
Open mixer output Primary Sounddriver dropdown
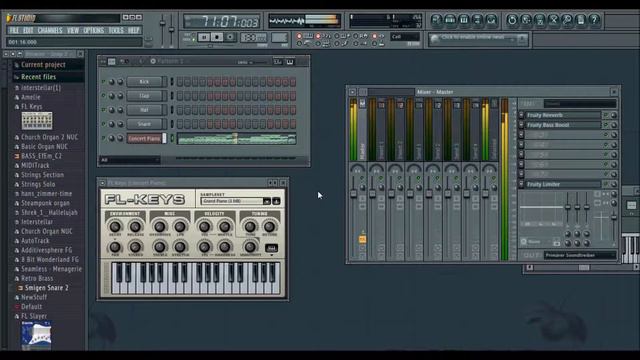tap(580, 256)
